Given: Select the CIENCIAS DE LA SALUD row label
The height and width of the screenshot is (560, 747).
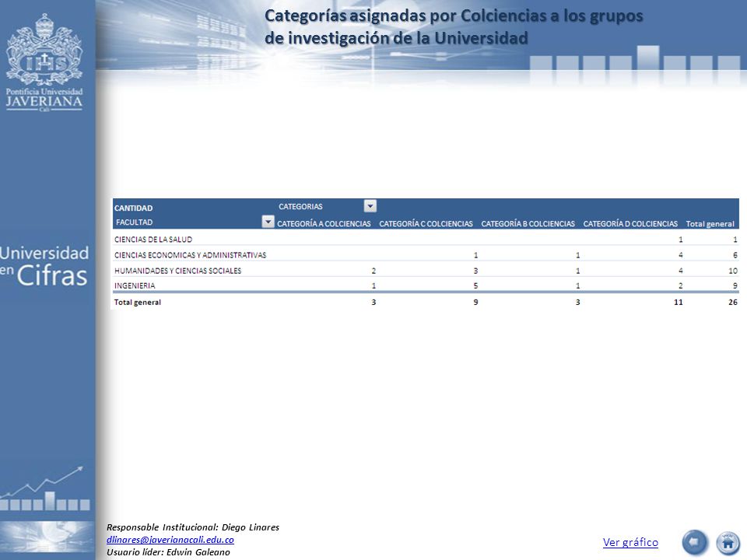Looking at the screenshot, I should (x=153, y=240).
